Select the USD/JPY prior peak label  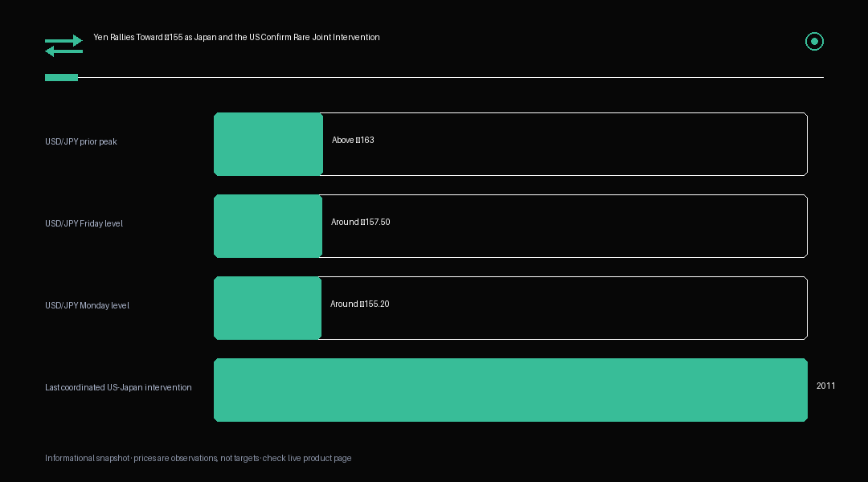coord(81,141)
